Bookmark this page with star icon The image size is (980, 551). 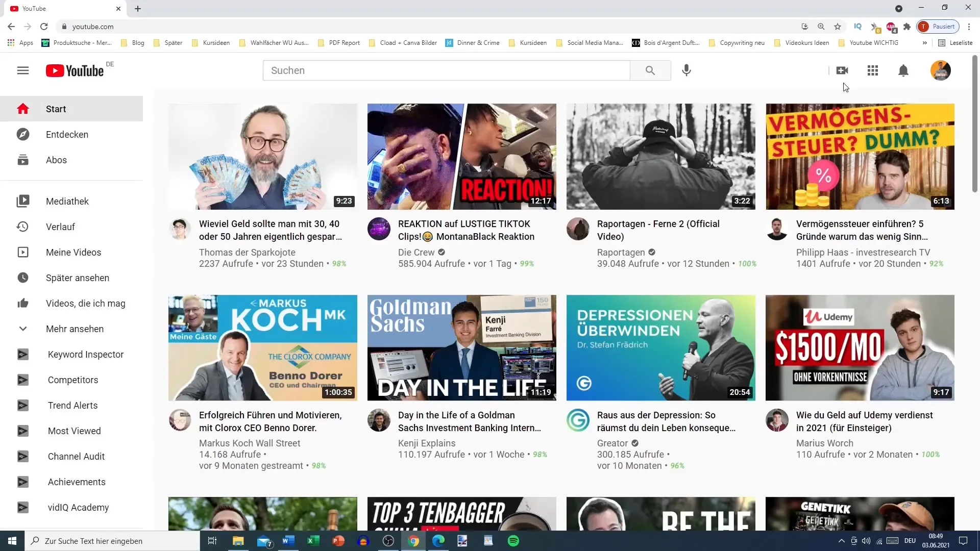(838, 27)
